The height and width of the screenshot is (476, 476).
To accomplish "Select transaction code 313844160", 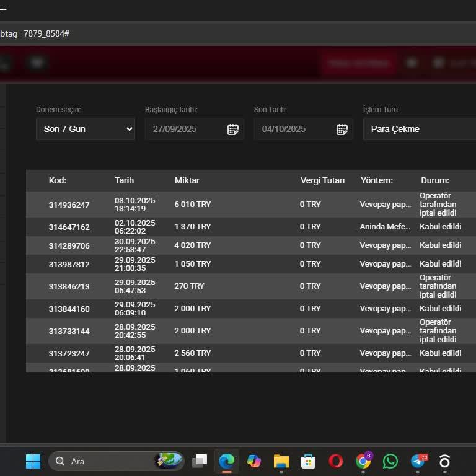I will point(69,309).
